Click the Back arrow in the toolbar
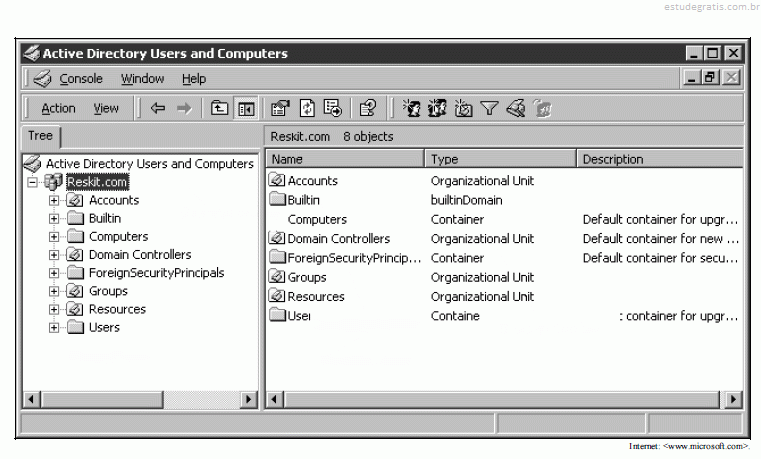This screenshot has width=761, height=459. 158,109
